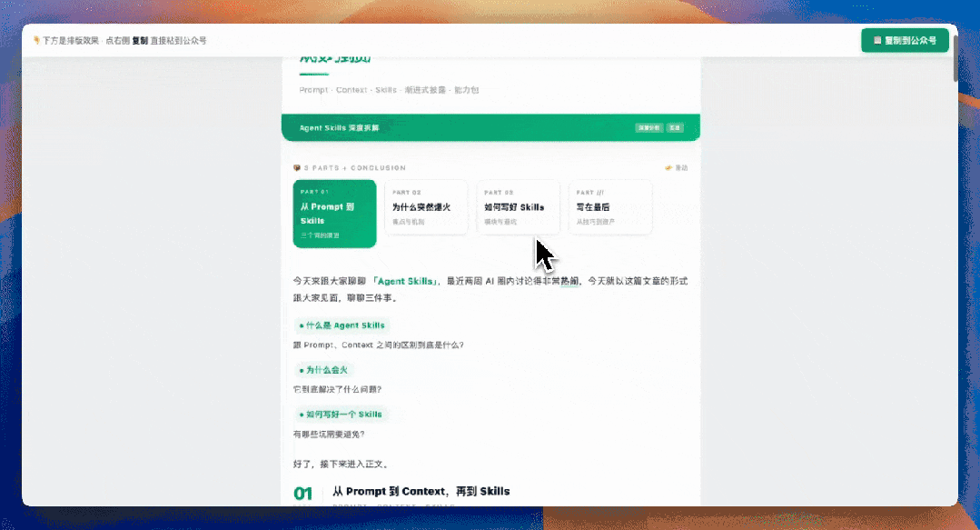The width and height of the screenshot is (980, 530).
Task: Open the PART 02 为什么突然爆火 card
Action: [426, 207]
